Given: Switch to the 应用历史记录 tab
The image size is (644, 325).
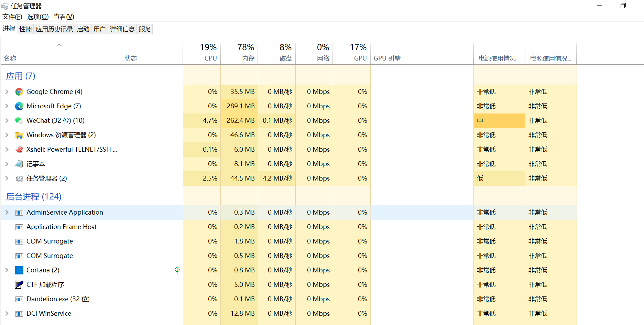Looking at the screenshot, I should [x=54, y=29].
